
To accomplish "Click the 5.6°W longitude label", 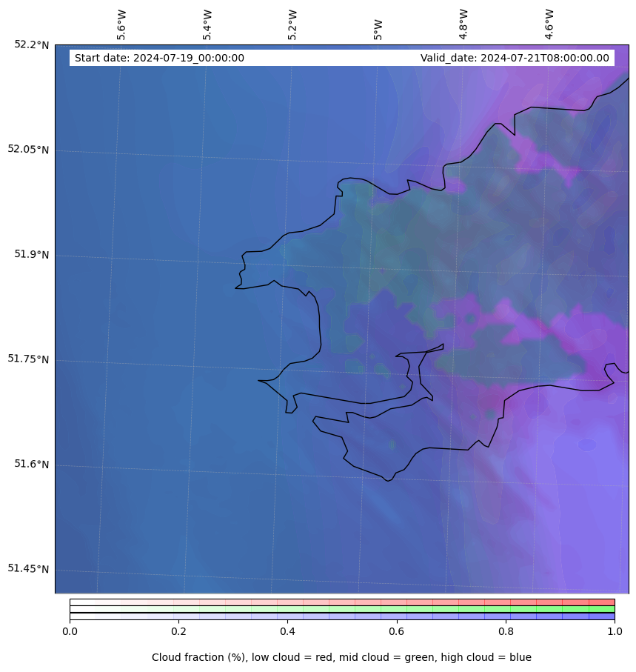I will [121, 24].
